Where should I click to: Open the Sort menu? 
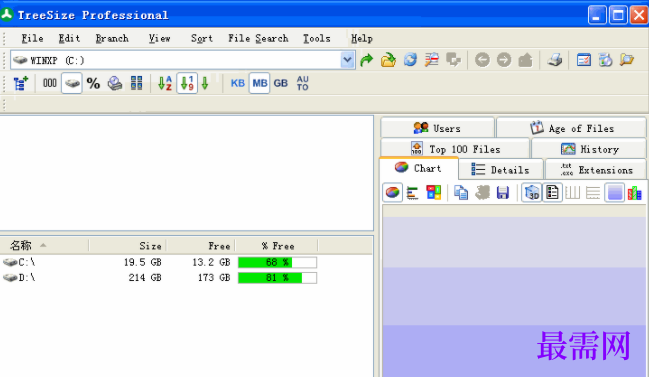point(202,38)
